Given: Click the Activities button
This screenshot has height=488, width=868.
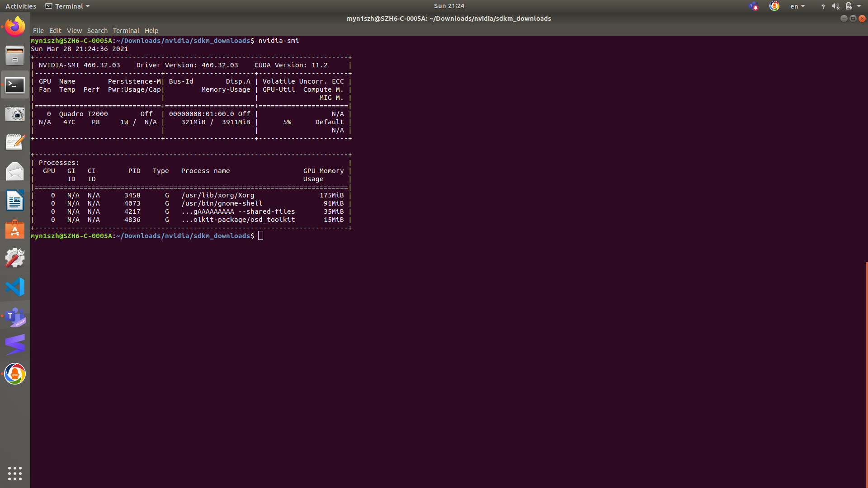Looking at the screenshot, I should pyautogui.click(x=21, y=6).
